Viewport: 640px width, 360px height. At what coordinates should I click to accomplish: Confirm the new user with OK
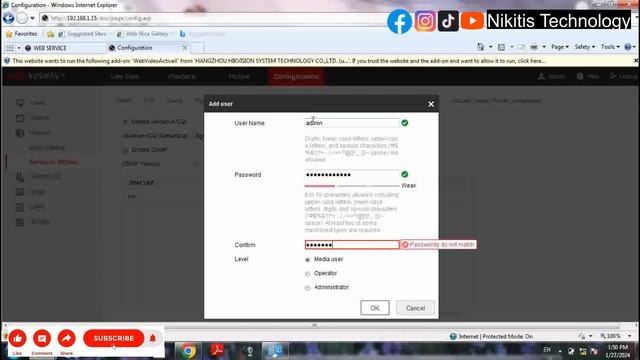(x=375, y=308)
